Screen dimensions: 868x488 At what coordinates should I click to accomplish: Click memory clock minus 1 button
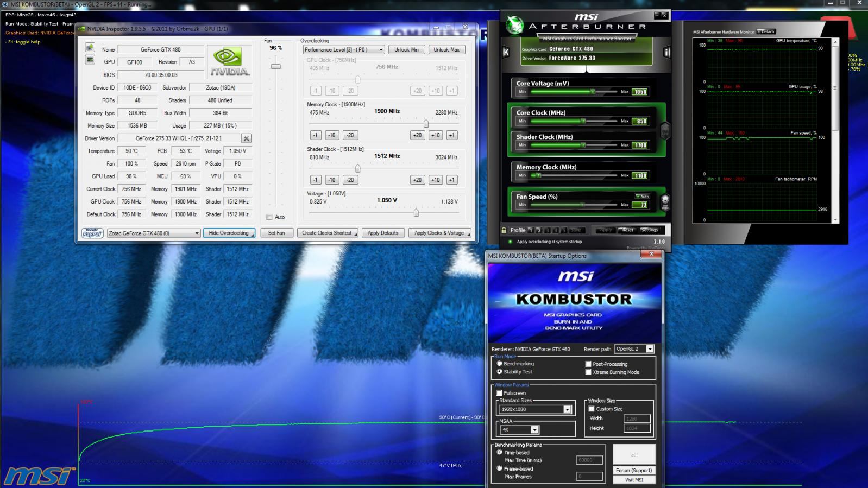316,135
